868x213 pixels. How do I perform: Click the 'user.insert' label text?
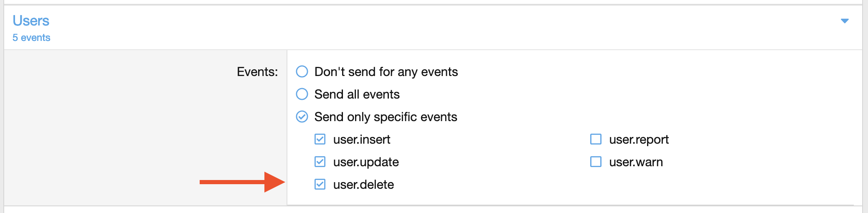point(362,139)
